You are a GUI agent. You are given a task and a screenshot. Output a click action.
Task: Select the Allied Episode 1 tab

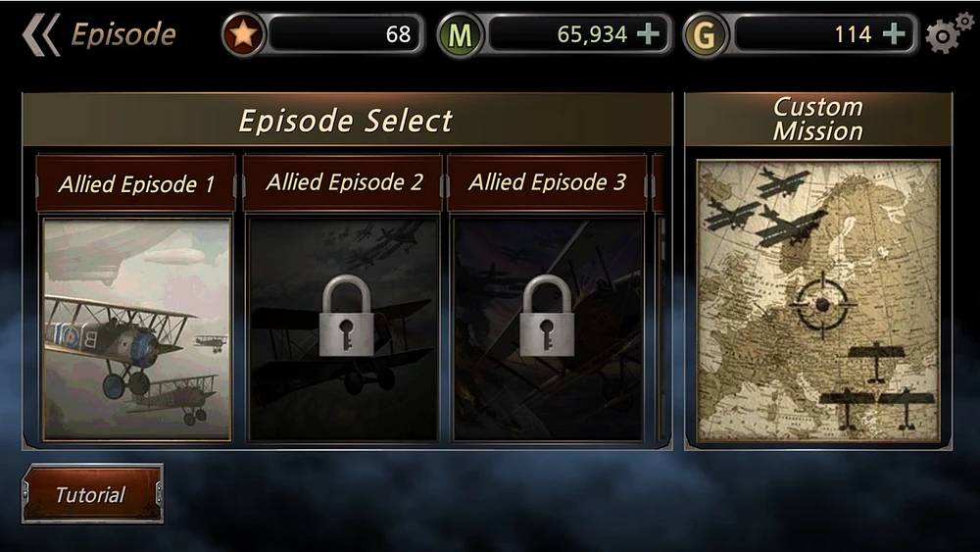(136, 183)
